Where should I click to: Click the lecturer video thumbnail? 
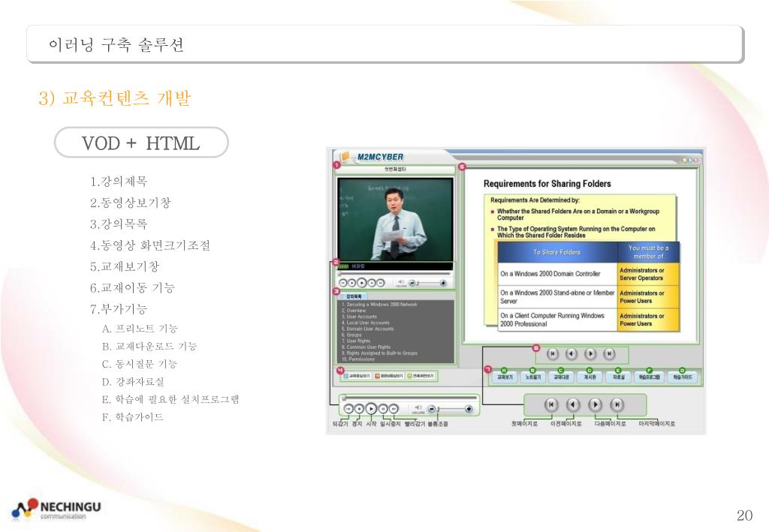[x=395, y=219]
